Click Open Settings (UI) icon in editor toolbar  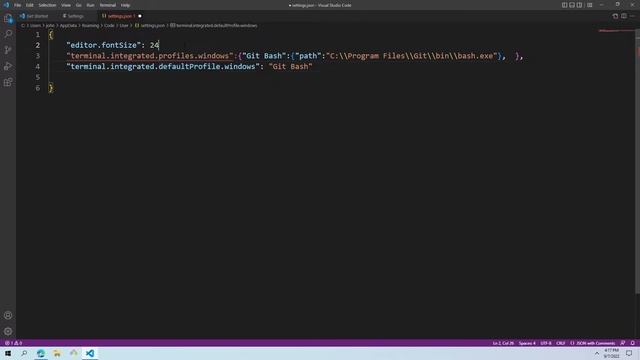coord(615,16)
